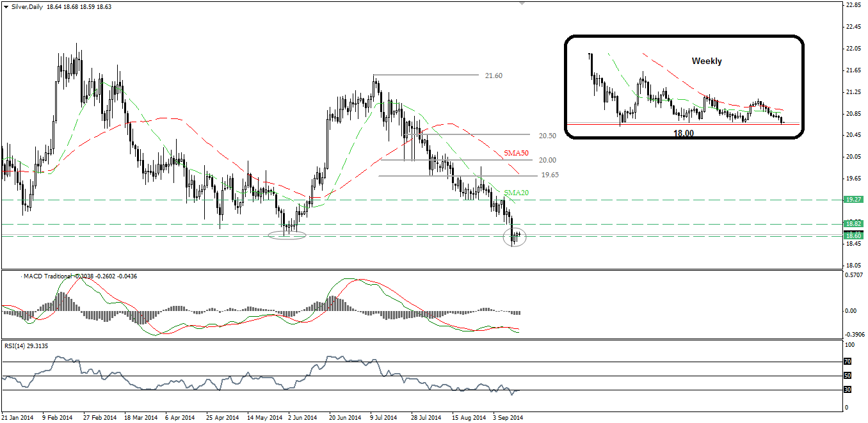868x423 pixels.
Task: Click the small triangle beside Silver,Daily title
Action: coord(6,7)
